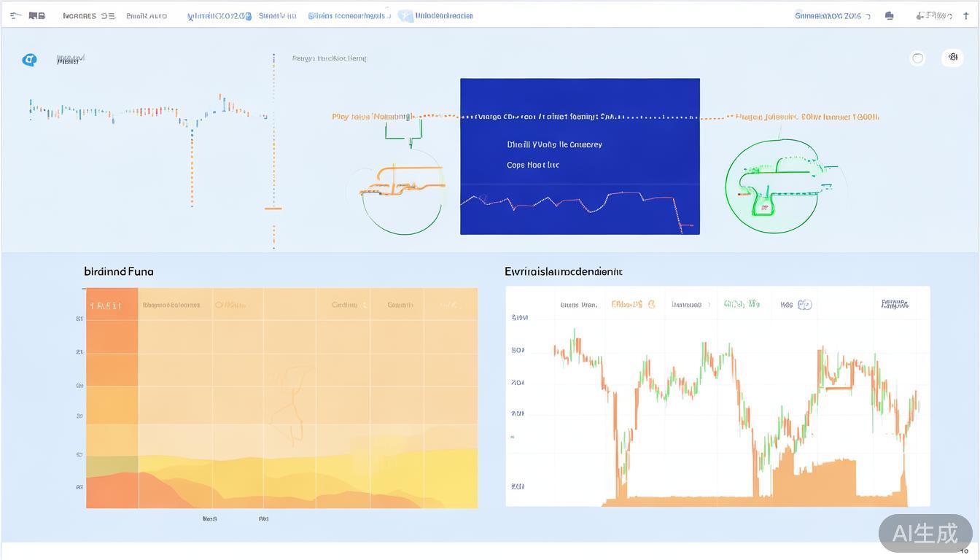Toggle the blue pill switch in candlestick chart legend
Image resolution: width=980 pixels, height=560 pixels.
pyautogui.click(x=804, y=305)
